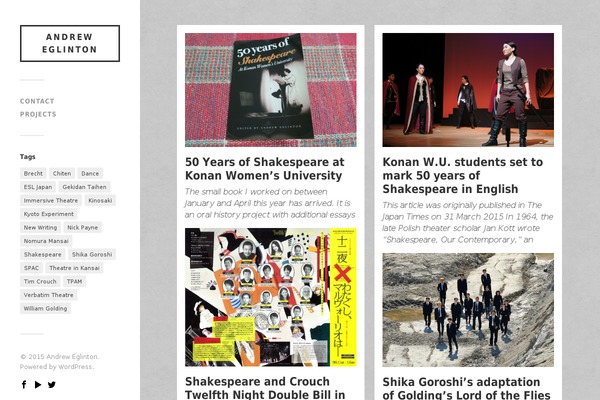Open the Projects menu item
Screen dimensions: 600x400
(x=38, y=114)
